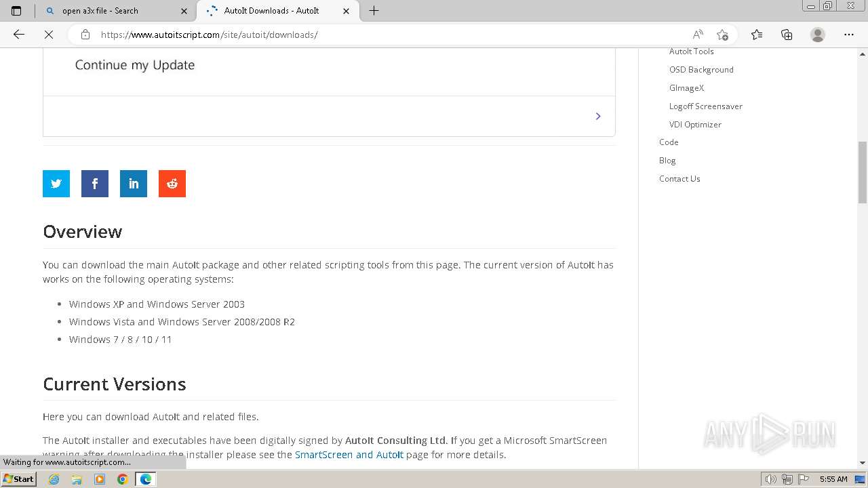868x488 pixels.
Task: Share page on Twitter
Action: coord(56,184)
